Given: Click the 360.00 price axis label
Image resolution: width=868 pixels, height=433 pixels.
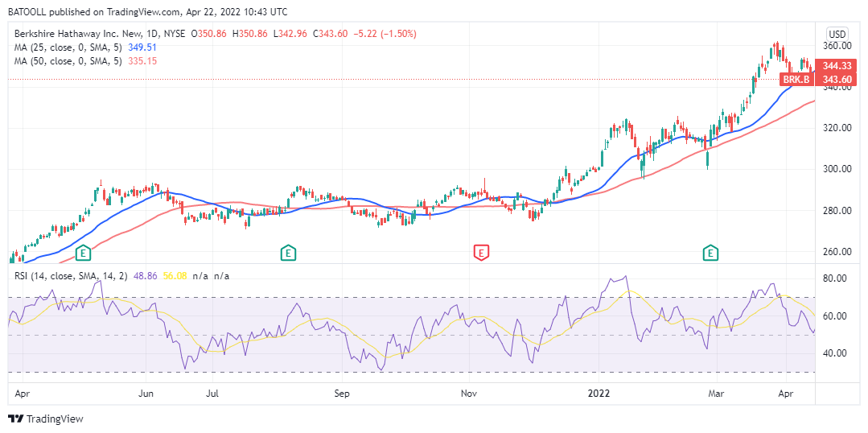Looking at the screenshot, I should point(835,45).
